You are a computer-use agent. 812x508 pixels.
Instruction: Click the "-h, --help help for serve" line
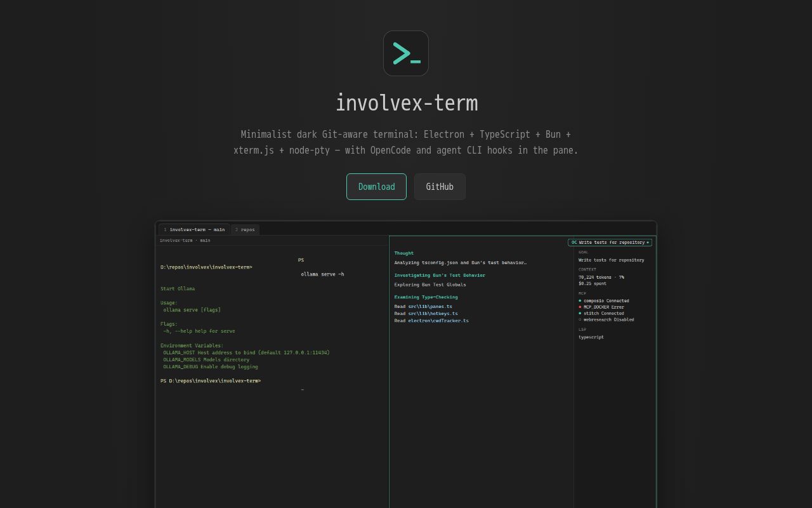(x=199, y=331)
